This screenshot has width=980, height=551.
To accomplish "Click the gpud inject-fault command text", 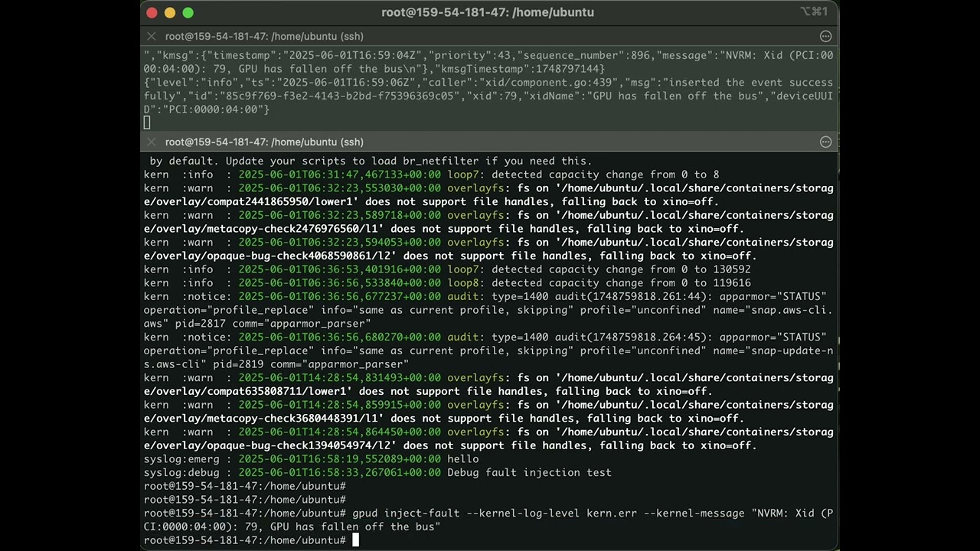I will (488, 520).
